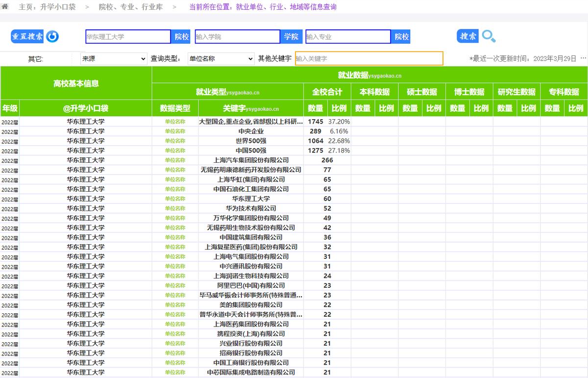Screen dimensions: 588x378
Task: Click the blue 搜索 button
Action: (468, 36)
